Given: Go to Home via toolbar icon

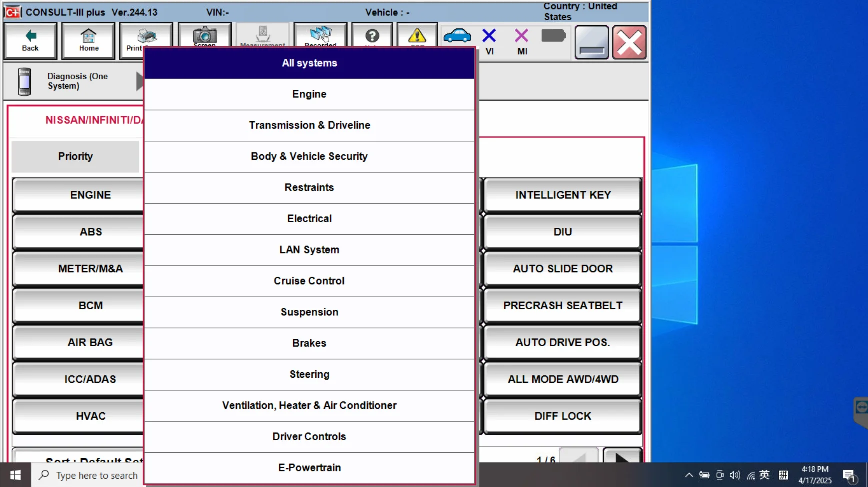Looking at the screenshot, I should point(89,41).
